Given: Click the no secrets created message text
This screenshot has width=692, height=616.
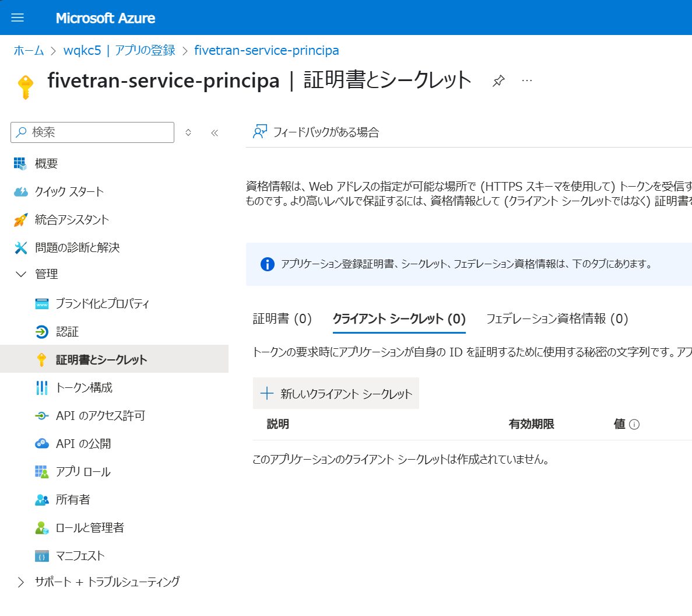Looking at the screenshot, I should [401, 460].
